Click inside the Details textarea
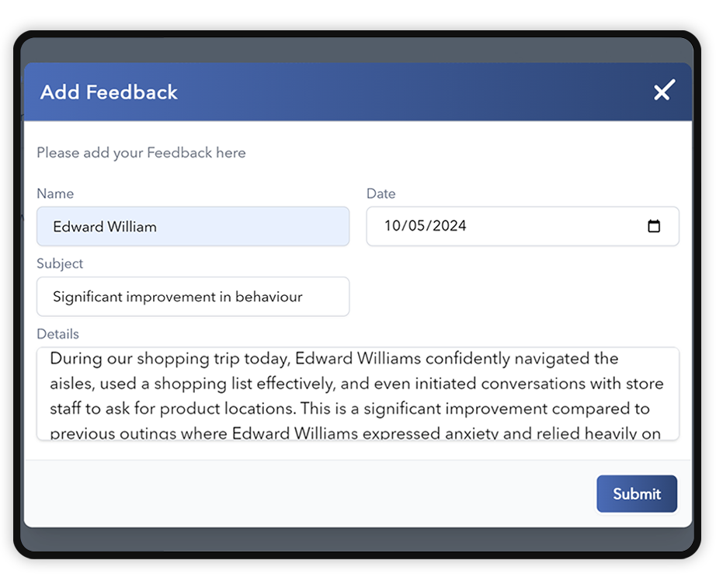 click(x=357, y=392)
